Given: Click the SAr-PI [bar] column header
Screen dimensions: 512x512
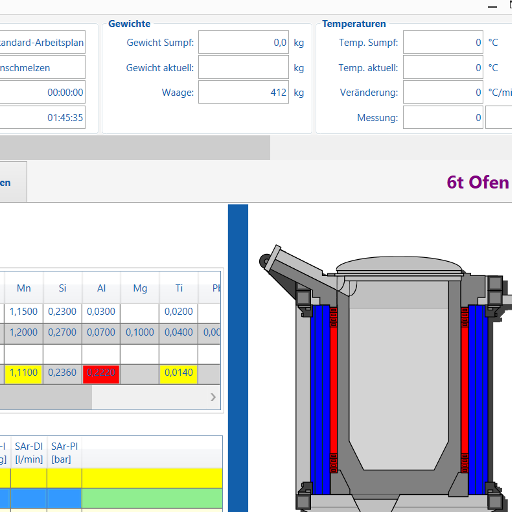Looking at the screenshot, I should coord(64,452).
